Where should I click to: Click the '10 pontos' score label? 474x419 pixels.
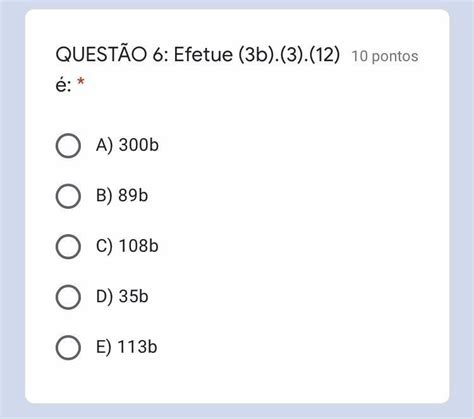[x=385, y=56]
